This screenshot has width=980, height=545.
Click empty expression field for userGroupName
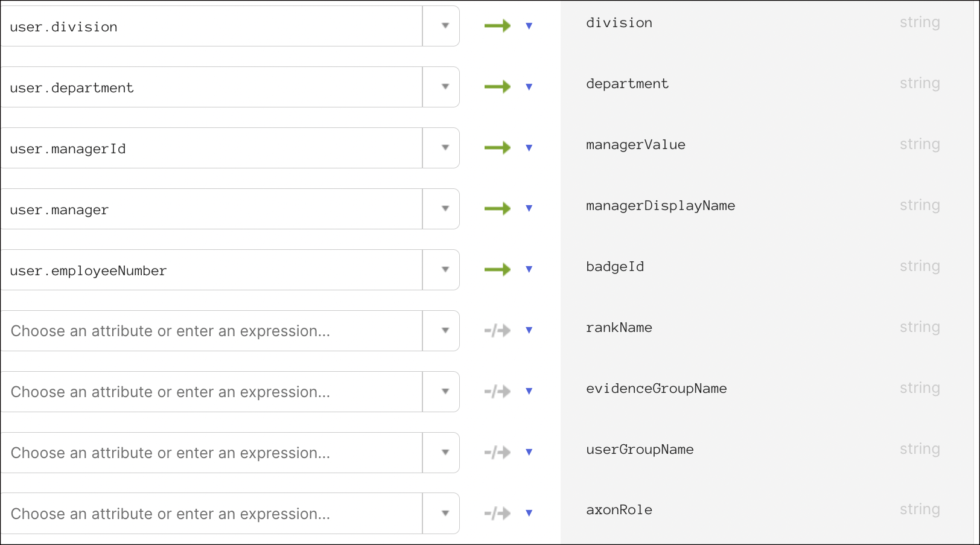(x=211, y=453)
